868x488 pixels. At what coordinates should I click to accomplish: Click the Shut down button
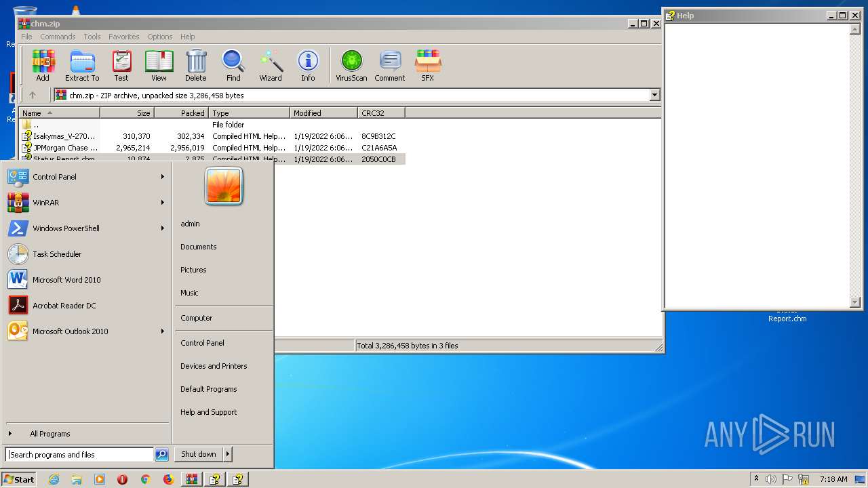point(199,454)
